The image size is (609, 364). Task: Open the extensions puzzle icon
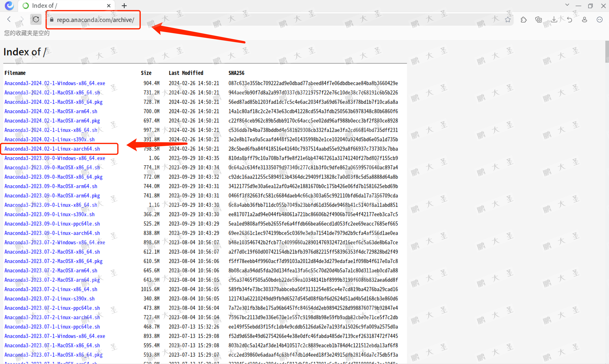click(523, 20)
